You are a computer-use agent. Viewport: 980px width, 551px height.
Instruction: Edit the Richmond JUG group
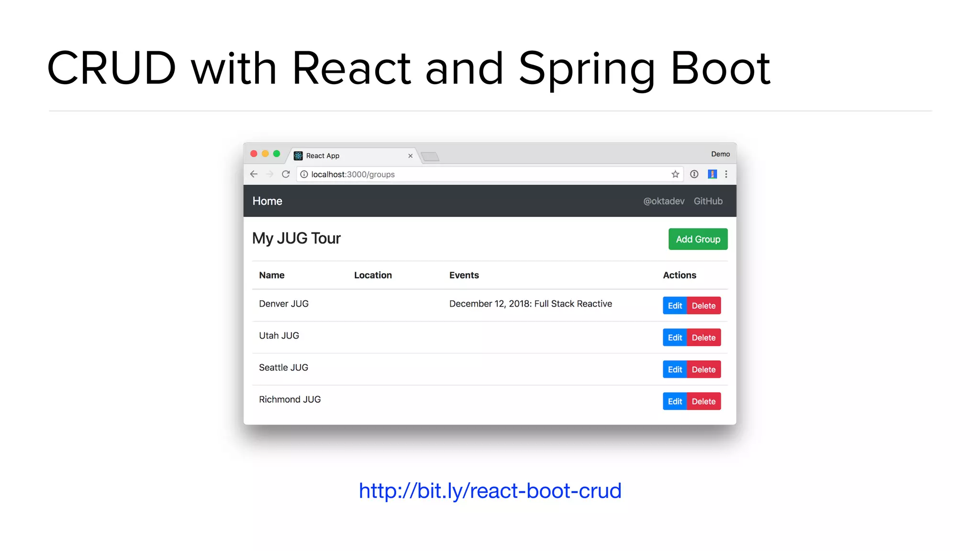pyautogui.click(x=675, y=401)
